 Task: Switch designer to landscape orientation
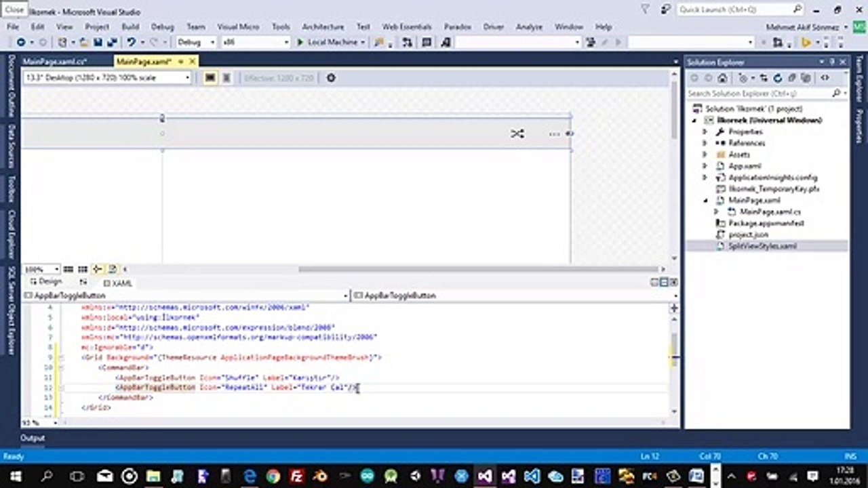click(210, 78)
